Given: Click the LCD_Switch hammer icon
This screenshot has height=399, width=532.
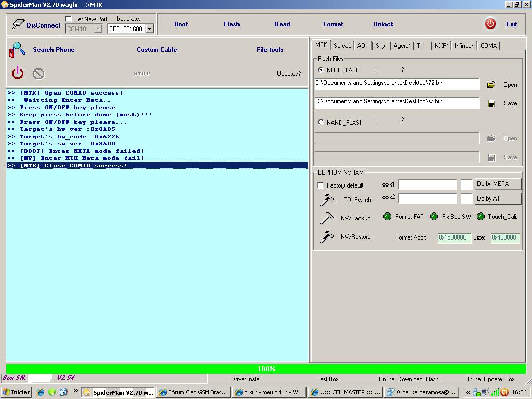Looking at the screenshot, I should click(327, 199).
